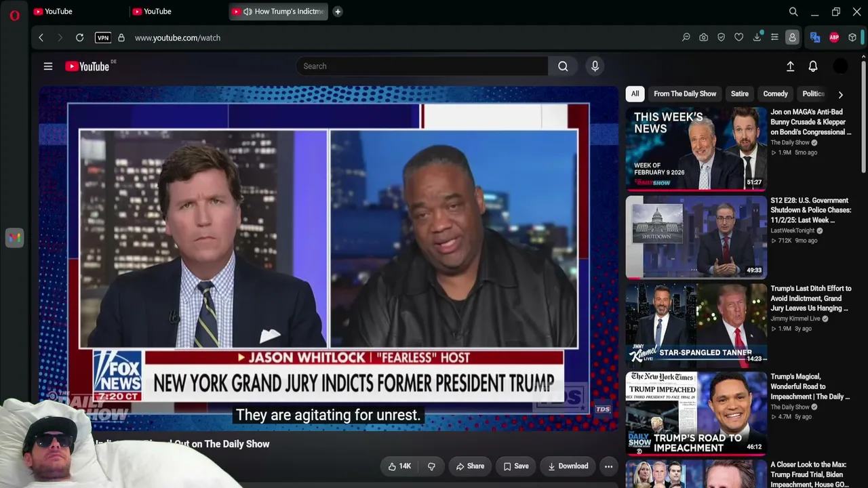Like the video with 14K likes
This screenshot has width=868, height=488.
399,466
